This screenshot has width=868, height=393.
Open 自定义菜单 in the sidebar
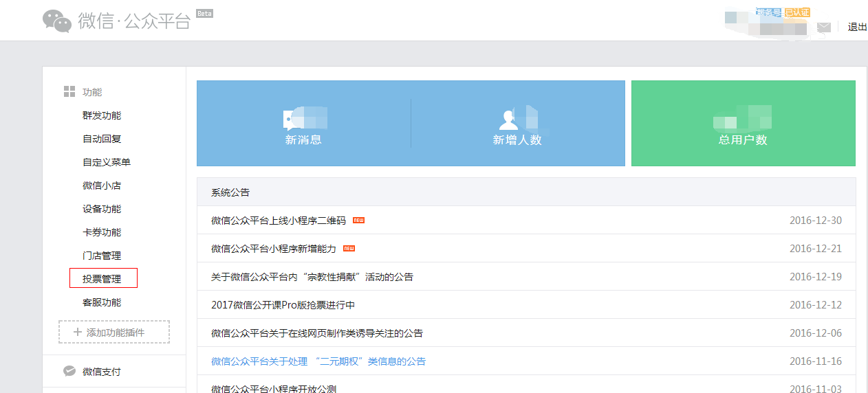point(107,162)
